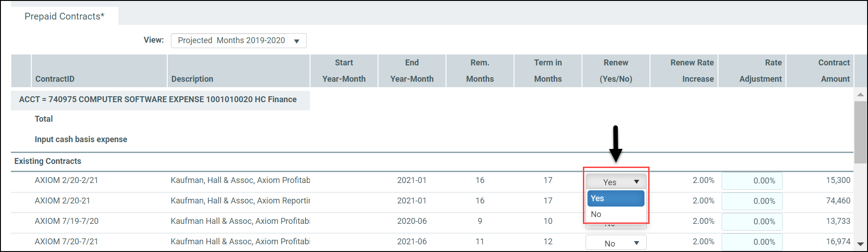Open the renew dropdown for AXIOM 7/20-7/21
This screenshot has height=252, width=868.
pos(616,243)
